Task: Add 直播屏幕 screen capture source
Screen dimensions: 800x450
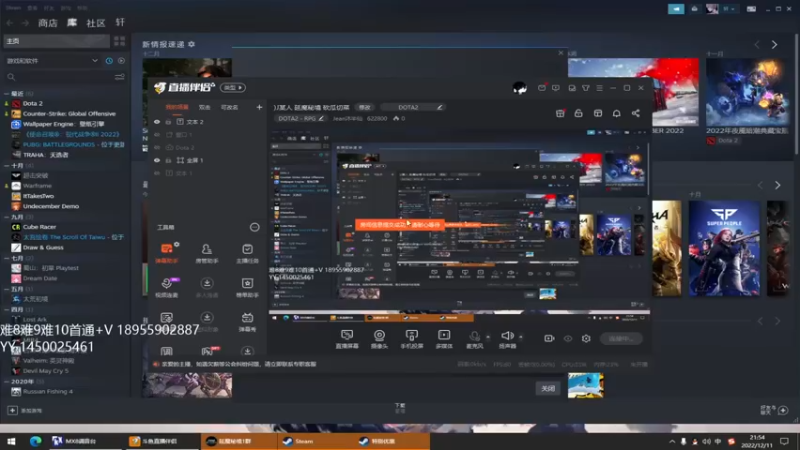Action: 347,339
